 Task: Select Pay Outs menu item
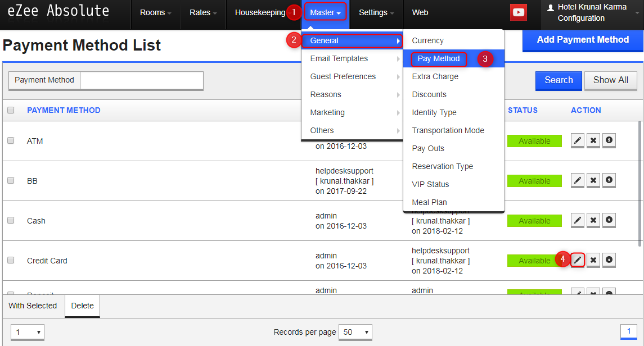(x=454, y=148)
